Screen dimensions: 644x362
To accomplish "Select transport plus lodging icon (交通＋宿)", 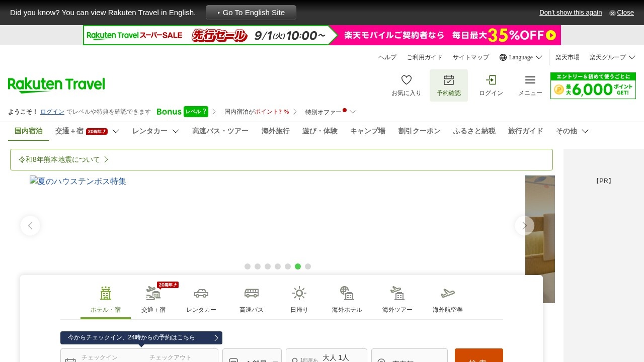I will [x=153, y=293].
